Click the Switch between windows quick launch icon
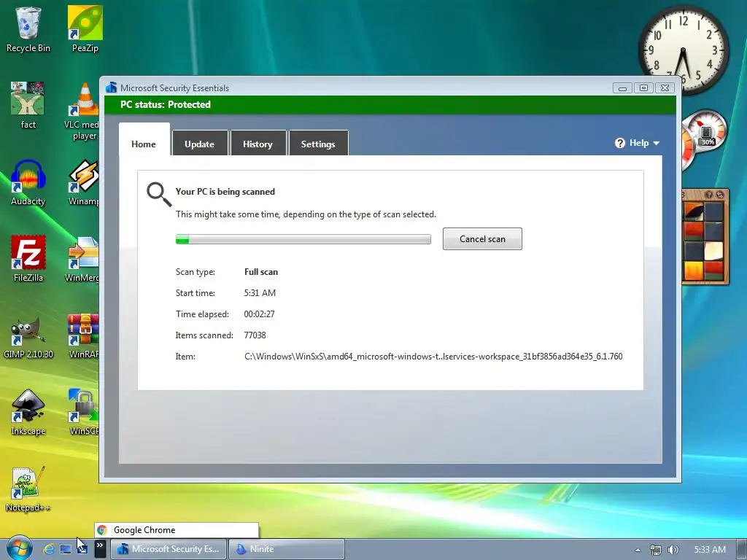 (82, 549)
